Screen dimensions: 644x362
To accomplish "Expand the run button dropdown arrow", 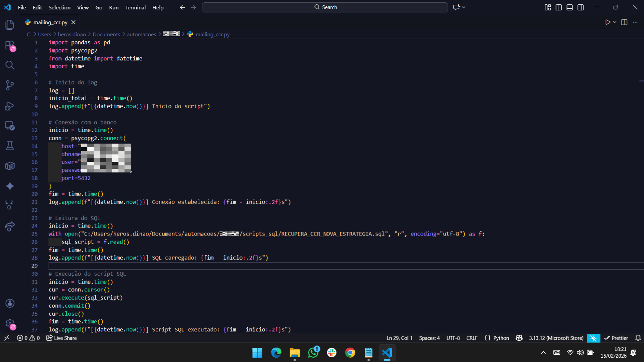I will click(x=615, y=22).
